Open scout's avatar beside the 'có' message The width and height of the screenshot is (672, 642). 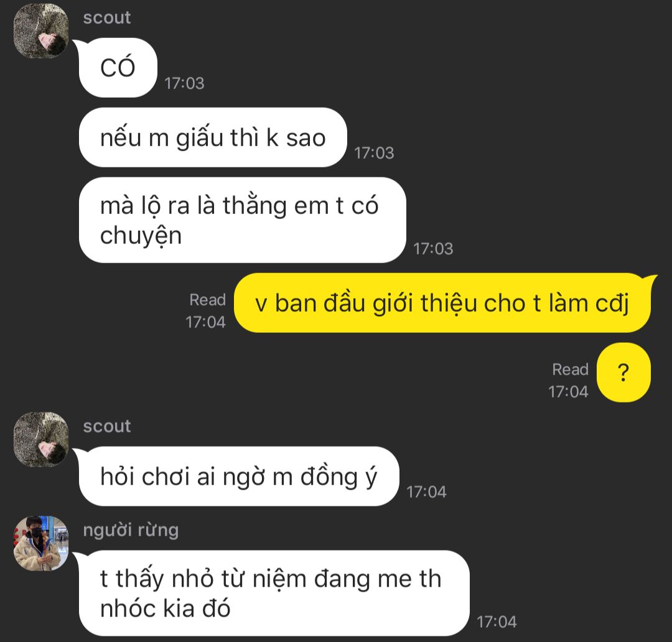[x=41, y=31]
